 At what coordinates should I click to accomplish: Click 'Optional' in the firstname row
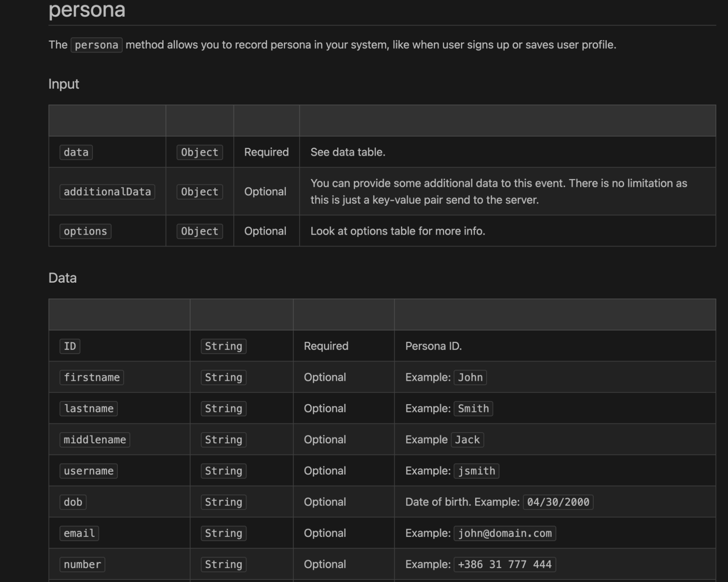(x=325, y=378)
